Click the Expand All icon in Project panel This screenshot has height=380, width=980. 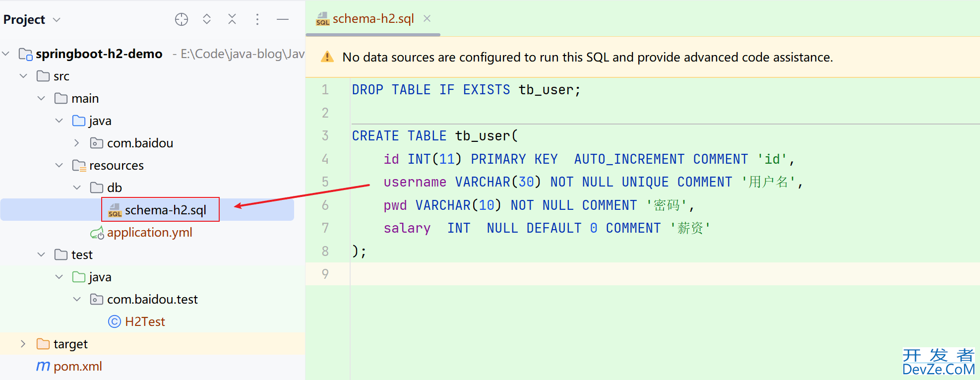207,19
